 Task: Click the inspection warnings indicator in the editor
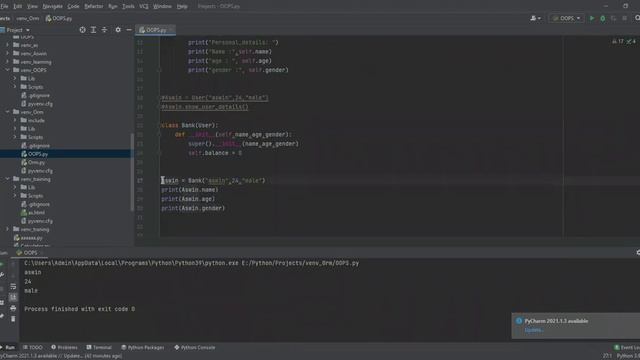pos(624,41)
